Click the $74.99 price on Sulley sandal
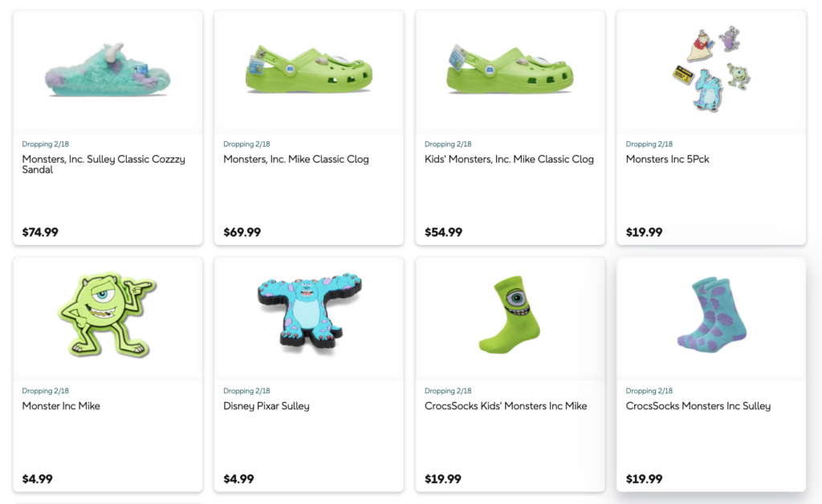Screen dimensions: 822x504 (40, 233)
